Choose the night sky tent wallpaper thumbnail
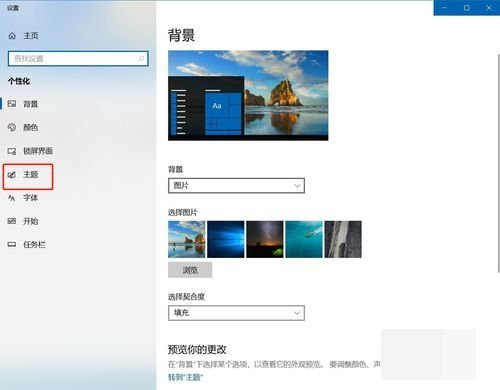This screenshot has width=500, height=390. click(265, 239)
